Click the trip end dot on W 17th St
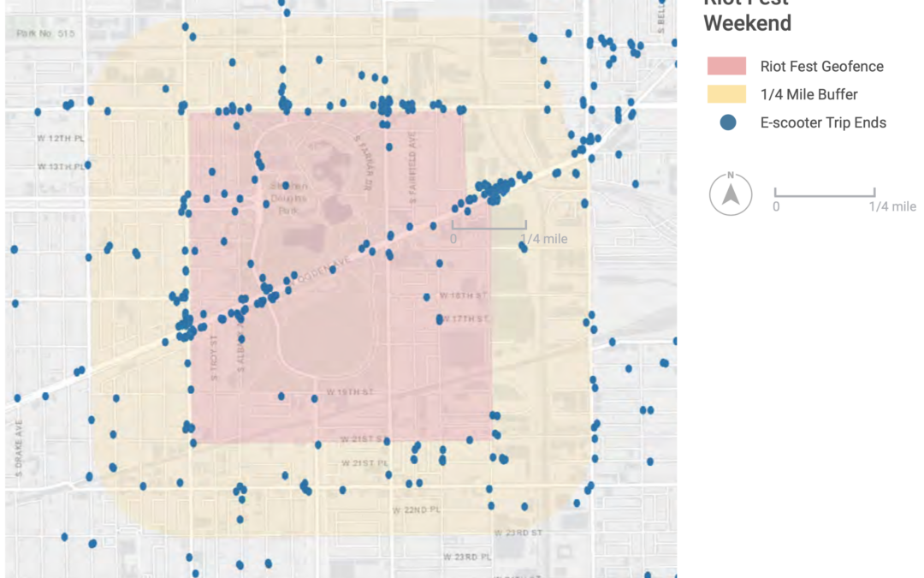Screen dimensions: 924x578 coord(440,319)
